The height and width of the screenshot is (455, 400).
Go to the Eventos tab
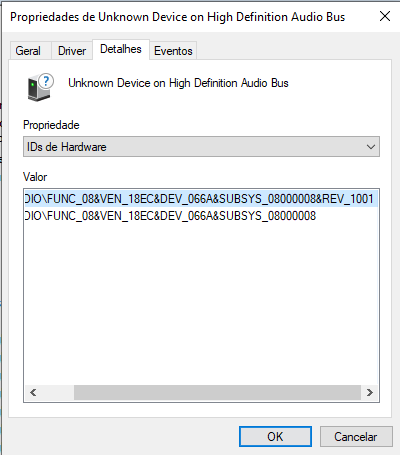click(x=173, y=51)
